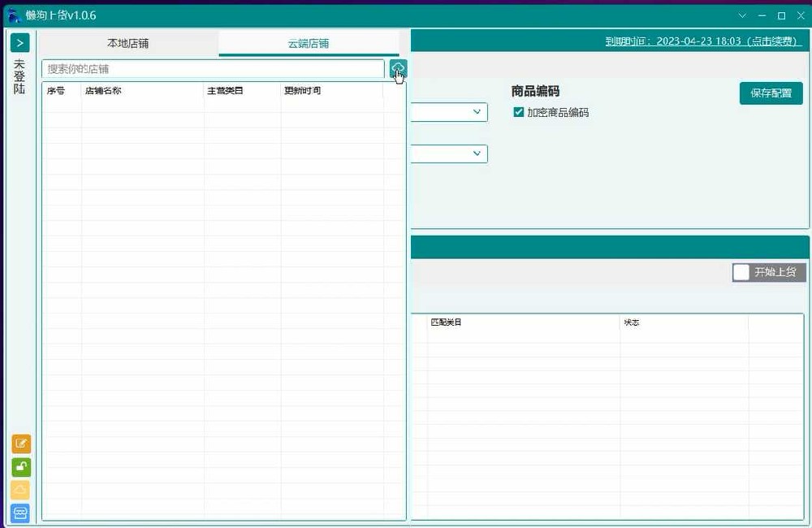Click the 搜索你的店铺 search field
Viewport: 812px width, 528px height.
[213, 69]
